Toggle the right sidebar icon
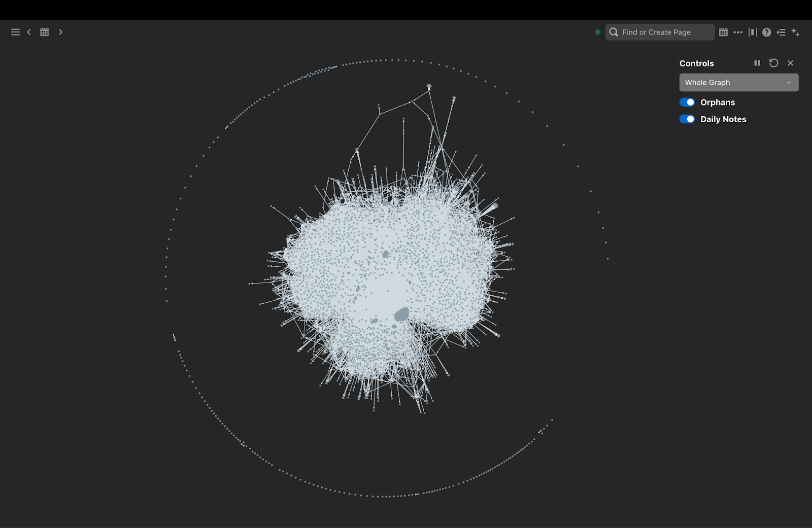Viewport: 812px width, 528px height. [x=781, y=32]
